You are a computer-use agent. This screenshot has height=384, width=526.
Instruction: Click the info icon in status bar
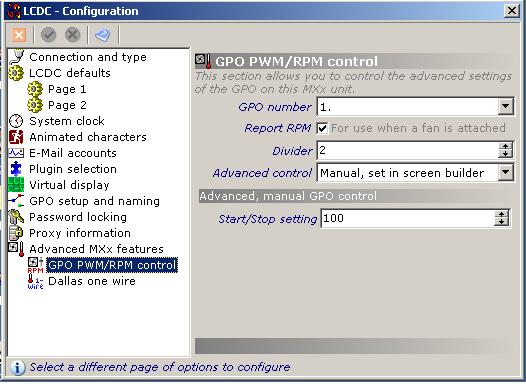[17, 368]
